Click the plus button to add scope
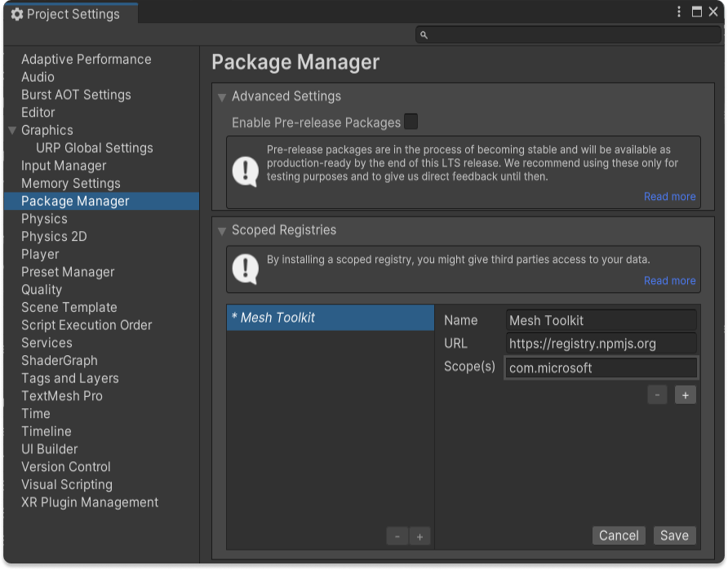Viewport: 728px width, 570px height. coord(685,395)
